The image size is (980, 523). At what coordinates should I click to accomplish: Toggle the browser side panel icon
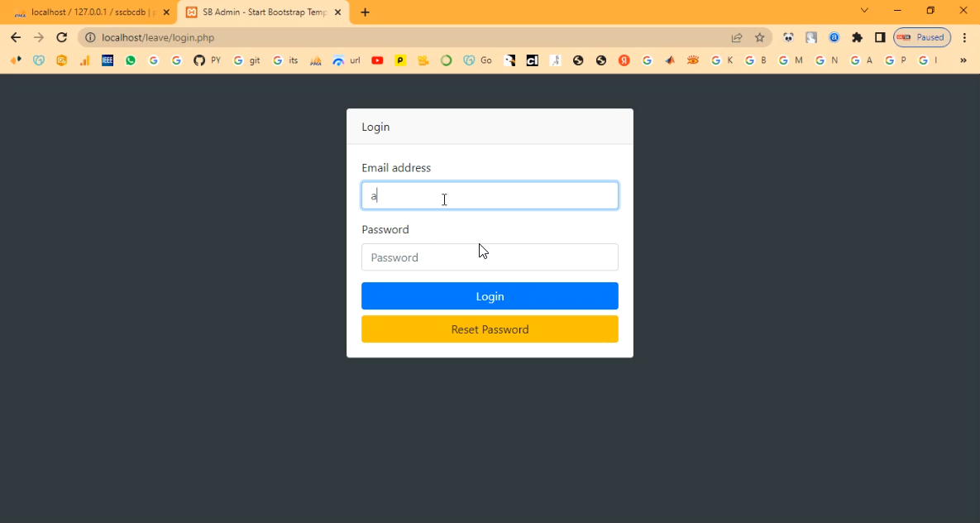click(x=880, y=37)
